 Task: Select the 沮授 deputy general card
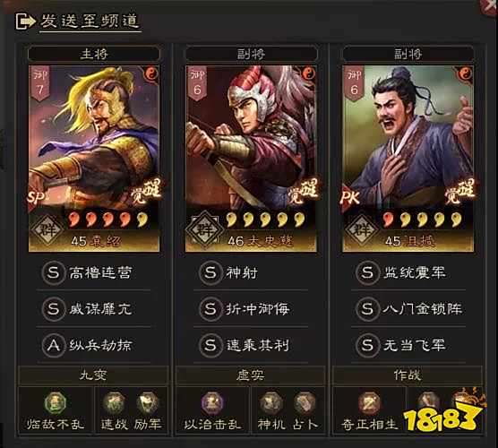[408, 159]
